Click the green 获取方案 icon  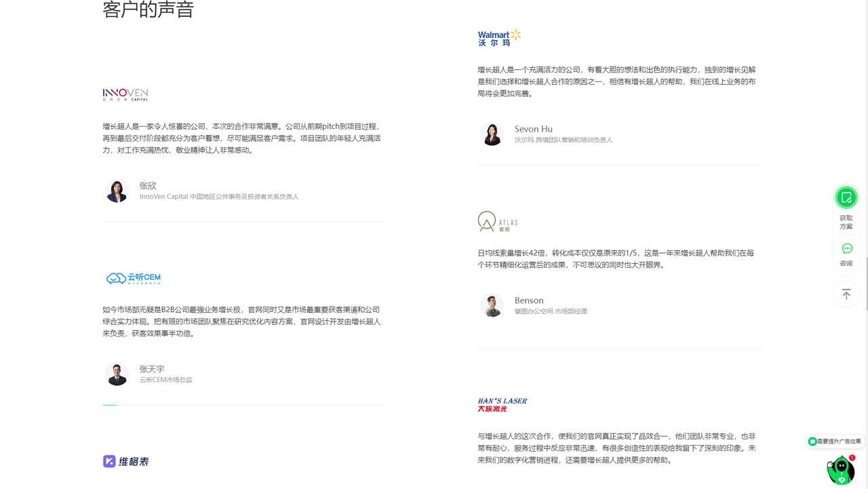(x=846, y=197)
